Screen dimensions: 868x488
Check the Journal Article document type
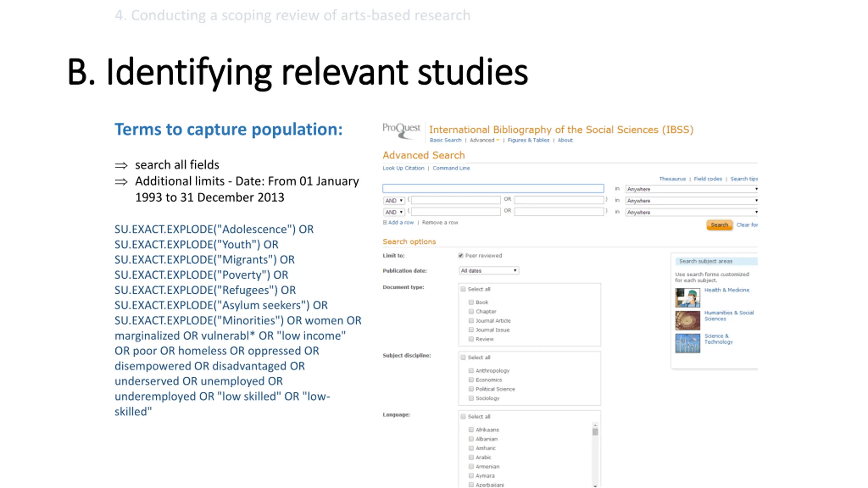(x=471, y=320)
